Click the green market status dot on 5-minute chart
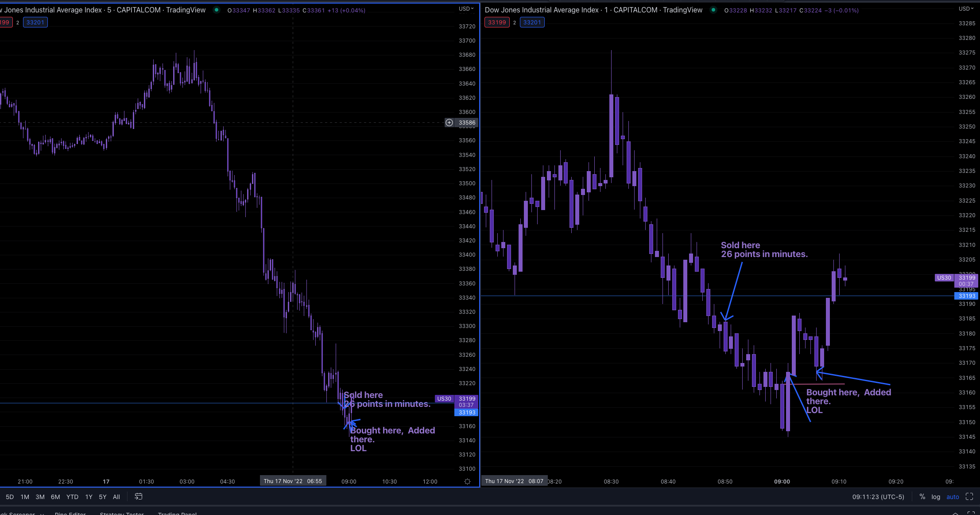The width and height of the screenshot is (980, 515). pyautogui.click(x=217, y=9)
